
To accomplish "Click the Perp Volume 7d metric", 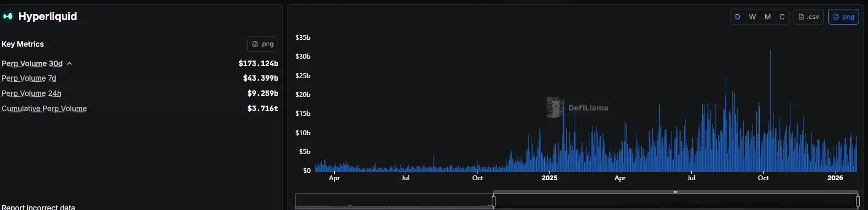I will 29,78.
